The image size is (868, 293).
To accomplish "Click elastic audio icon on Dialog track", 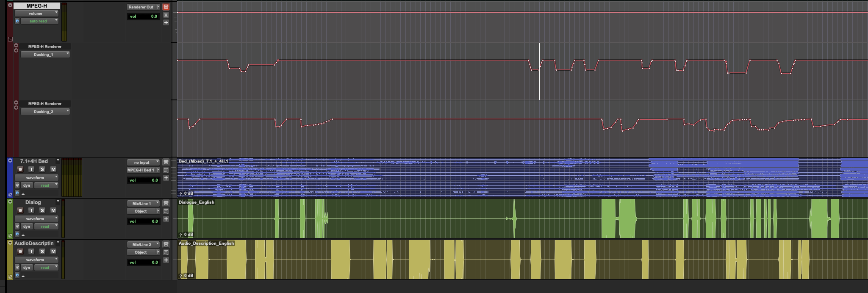I will 10,235.
